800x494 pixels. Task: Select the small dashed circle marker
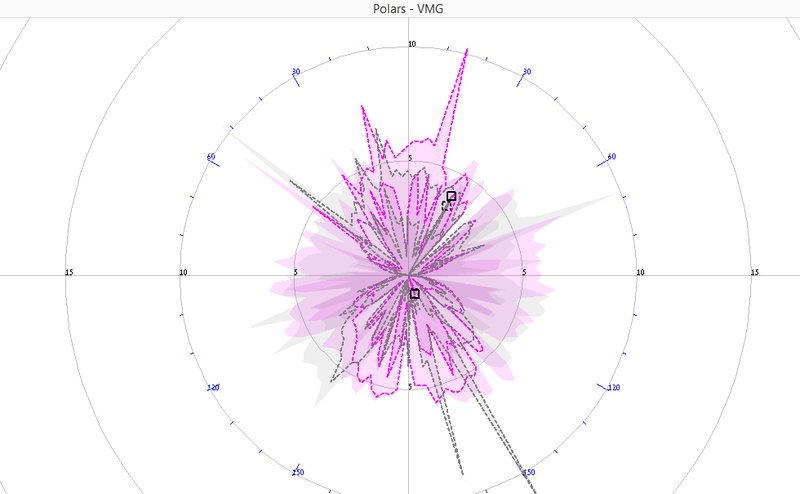click(x=446, y=204)
